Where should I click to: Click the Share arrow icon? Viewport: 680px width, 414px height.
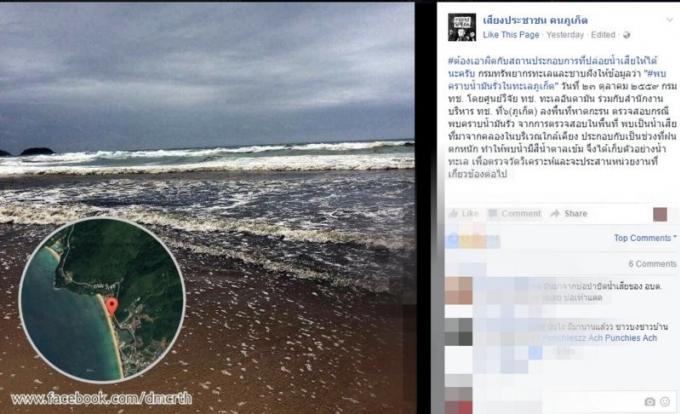click(x=555, y=213)
